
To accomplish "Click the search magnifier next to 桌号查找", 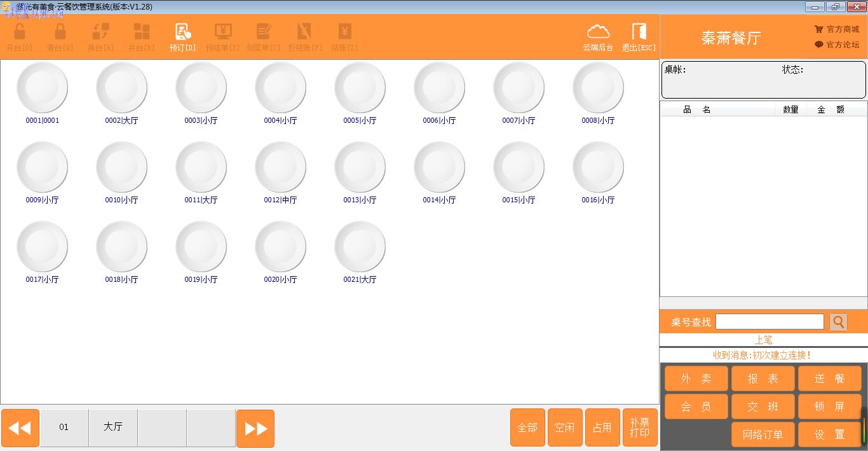I will pyautogui.click(x=838, y=322).
